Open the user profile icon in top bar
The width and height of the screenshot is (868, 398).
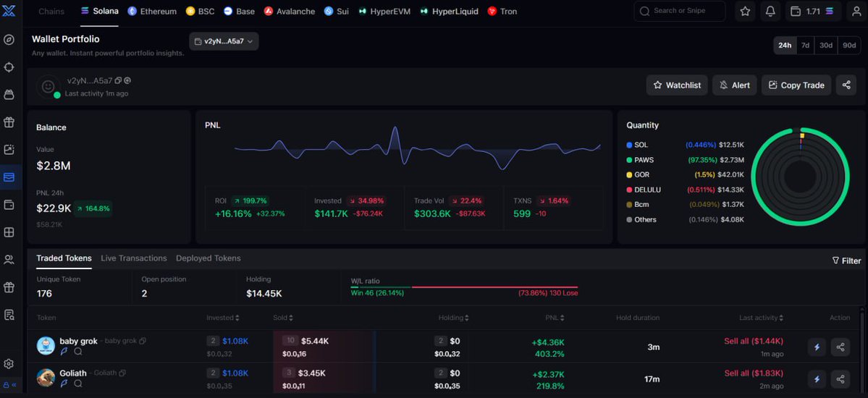(857, 11)
